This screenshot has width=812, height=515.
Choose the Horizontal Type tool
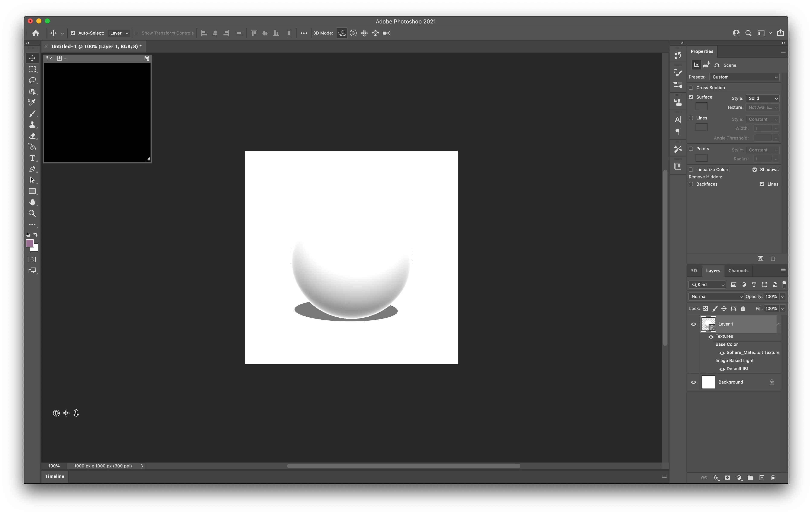[x=32, y=158]
